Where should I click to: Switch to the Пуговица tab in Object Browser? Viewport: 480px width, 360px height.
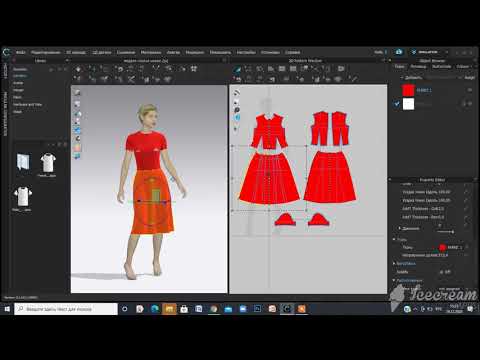[x=418, y=67]
